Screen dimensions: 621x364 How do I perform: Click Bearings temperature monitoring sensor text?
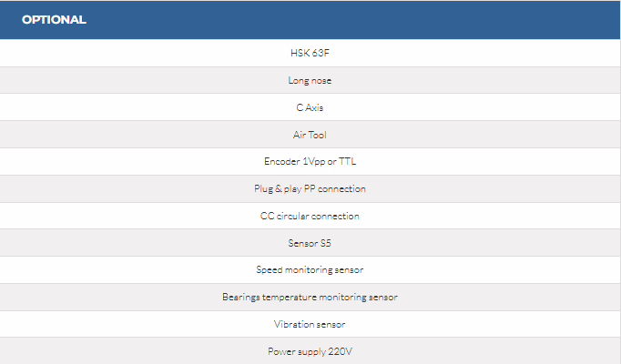coord(310,297)
